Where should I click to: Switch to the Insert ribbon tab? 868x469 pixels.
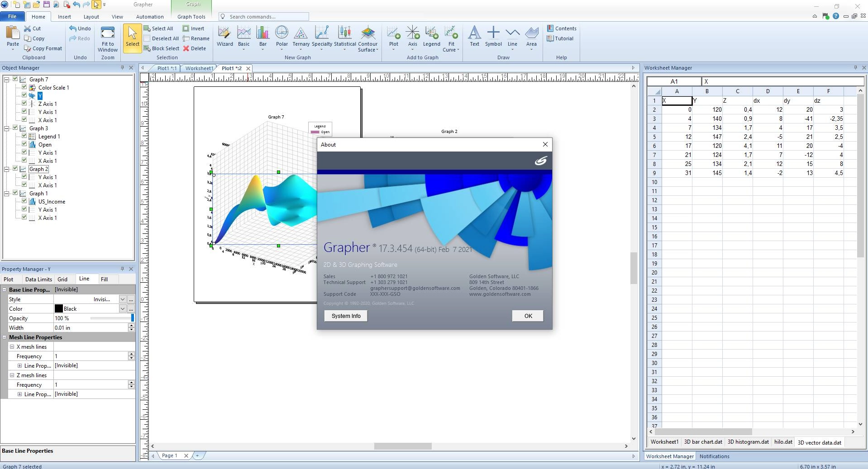64,17
